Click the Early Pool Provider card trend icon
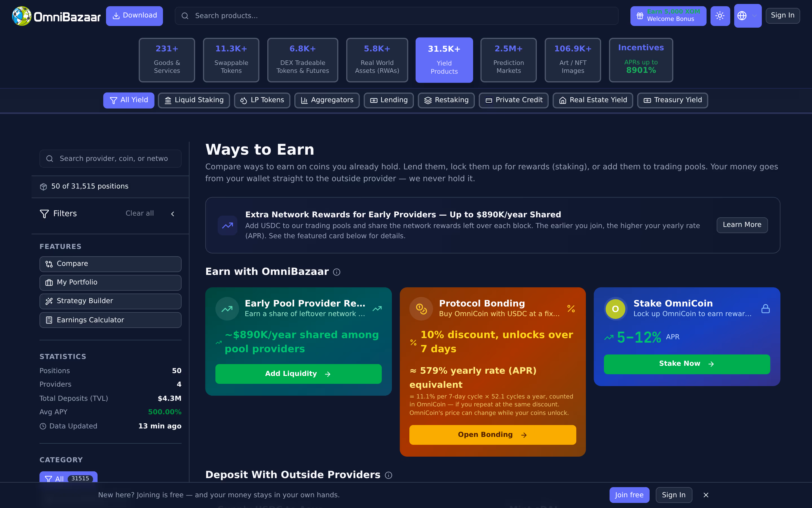 227,308
